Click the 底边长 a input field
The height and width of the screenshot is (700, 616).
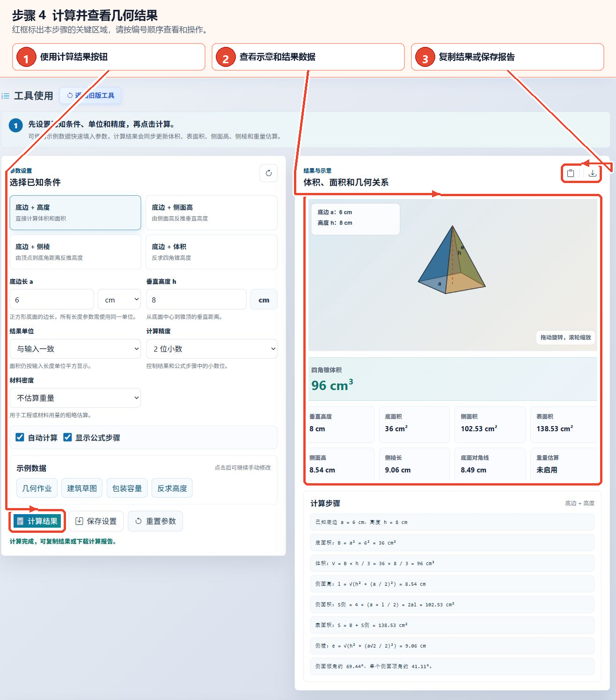pyautogui.click(x=52, y=300)
